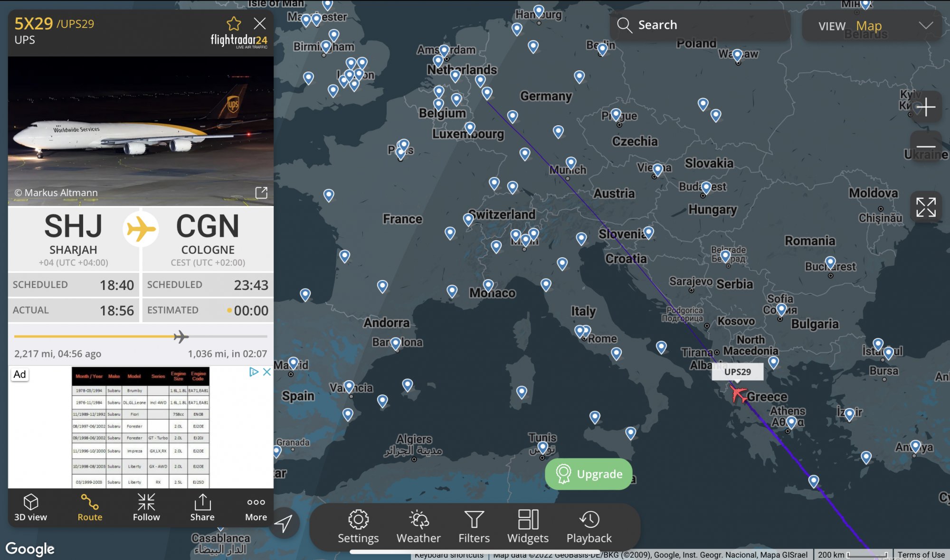The height and width of the screenshot is (560, 950).
Task: Click the UPS29 flight label on map
Action: pyautogui.click(x=738, y=372)
